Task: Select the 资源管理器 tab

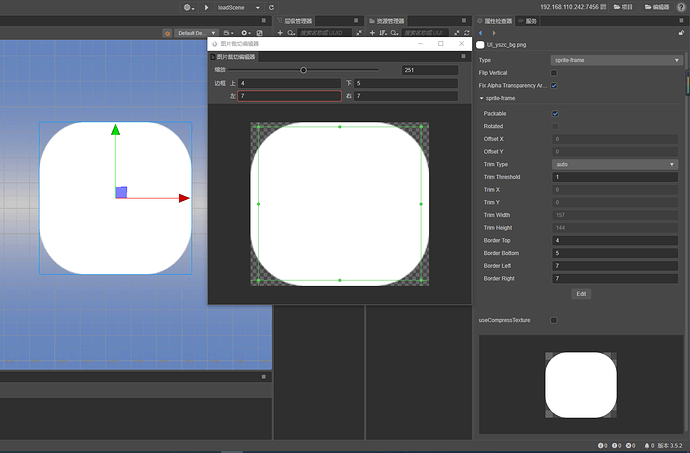Action: click(x=391, y=20)
